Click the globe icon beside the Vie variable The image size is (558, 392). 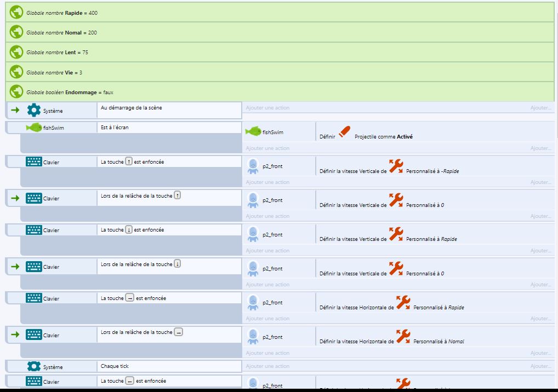pyautogui.click(x=16, y=72)
